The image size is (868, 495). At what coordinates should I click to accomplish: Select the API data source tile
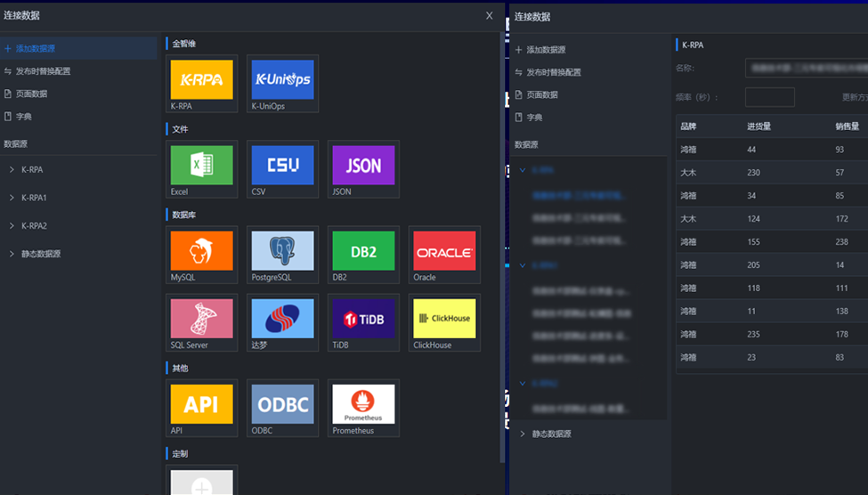201,408
